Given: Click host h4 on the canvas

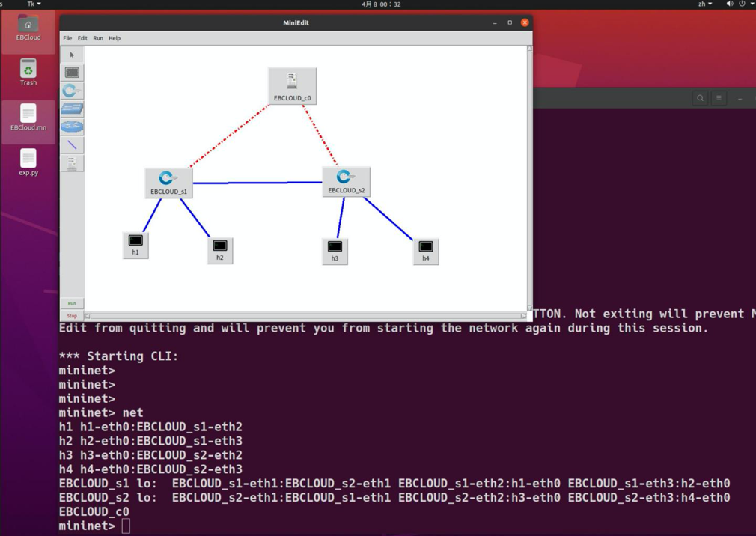Looking at the screenshot, I should (x=425, y=250).
